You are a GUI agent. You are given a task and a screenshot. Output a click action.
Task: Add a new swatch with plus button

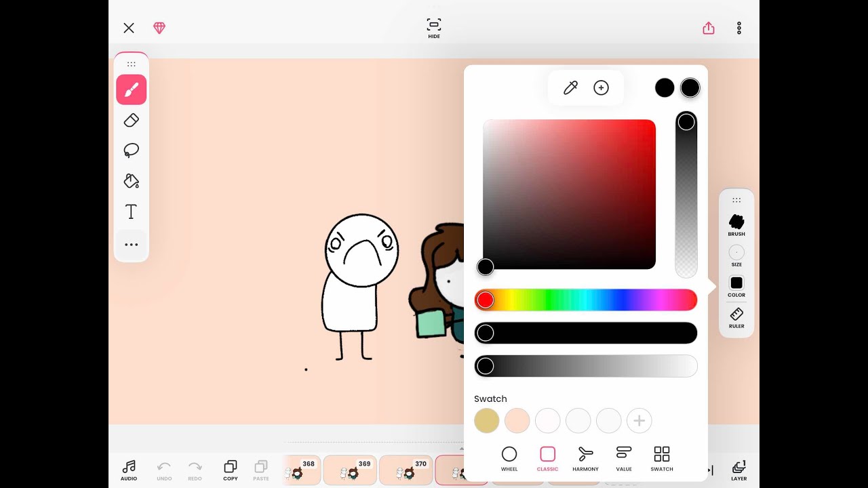(x=639, y=420)
